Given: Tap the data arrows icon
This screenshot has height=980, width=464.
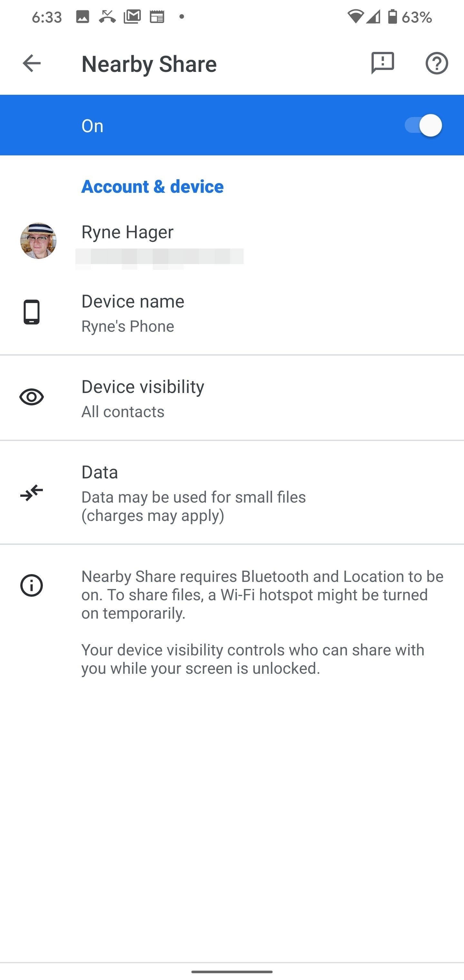Looking at the screenshot, I should (x=32, y=493).
